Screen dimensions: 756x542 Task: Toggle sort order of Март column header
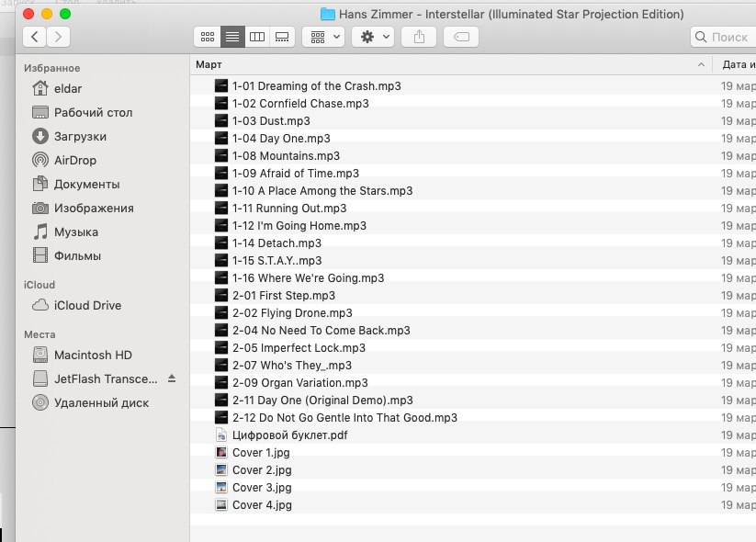tap(451, 64)
